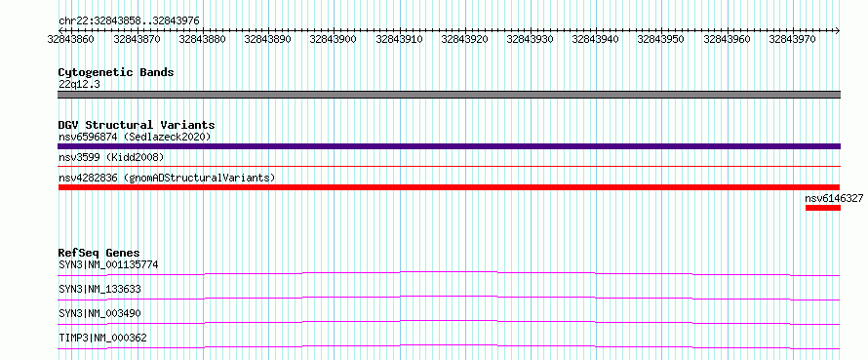Select the gray 22q12.3 cytogenetic band bar

pos(449,95)
